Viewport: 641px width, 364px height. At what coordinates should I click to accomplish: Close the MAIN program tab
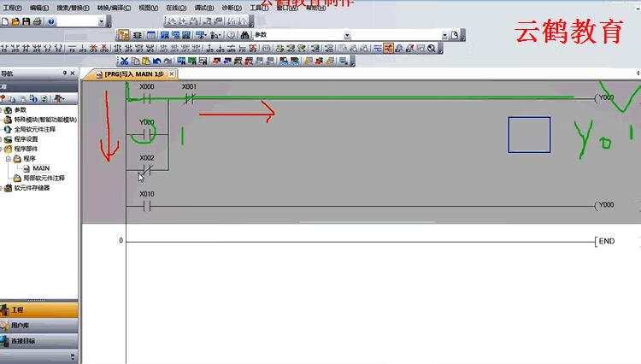click(x=172, y=74)
